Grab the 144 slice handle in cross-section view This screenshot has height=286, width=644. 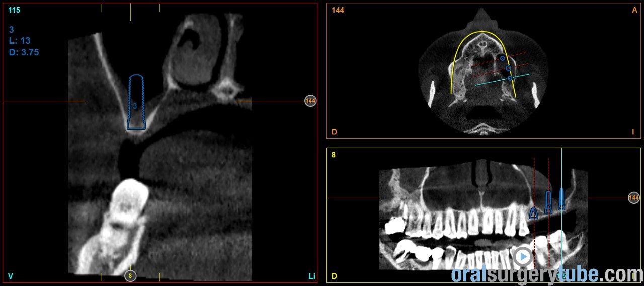(x=310, y=101)
